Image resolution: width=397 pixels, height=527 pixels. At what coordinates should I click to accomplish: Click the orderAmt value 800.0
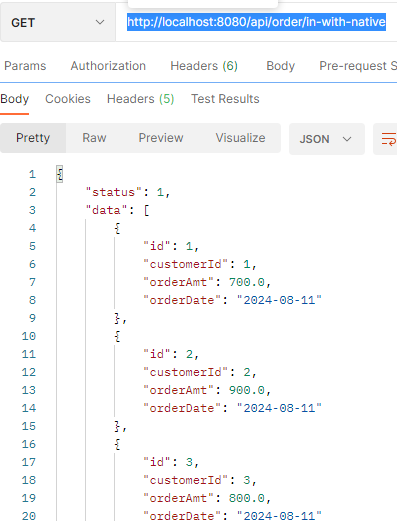[x=247, y=498]
